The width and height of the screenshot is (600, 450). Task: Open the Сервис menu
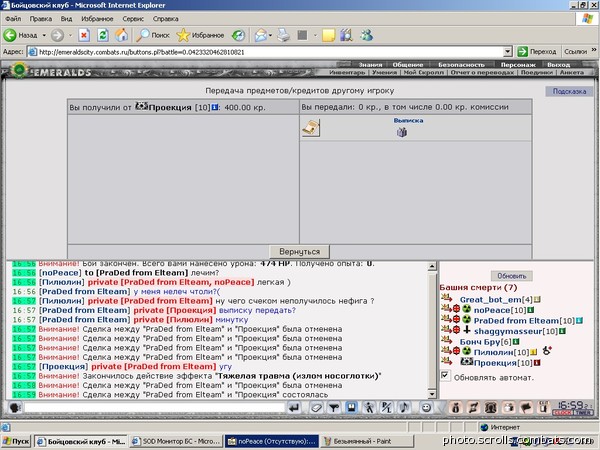[133, 18]
